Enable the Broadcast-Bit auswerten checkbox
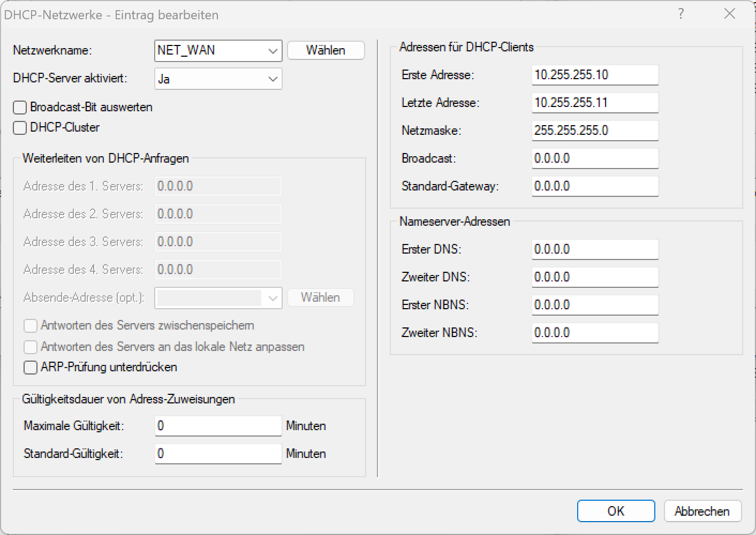The width and height of the screenshot is (756, 535). click(x=20, y=108)
